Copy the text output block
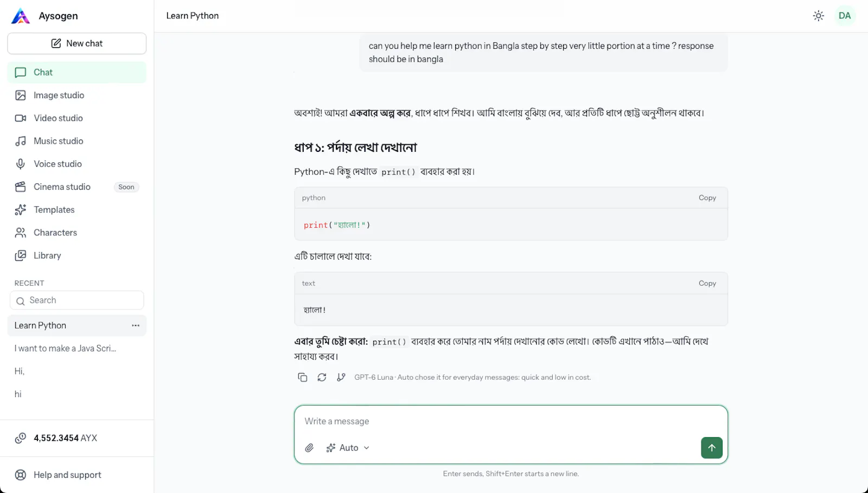Screen dimensions: 868x493 click(x=707, y=284)
